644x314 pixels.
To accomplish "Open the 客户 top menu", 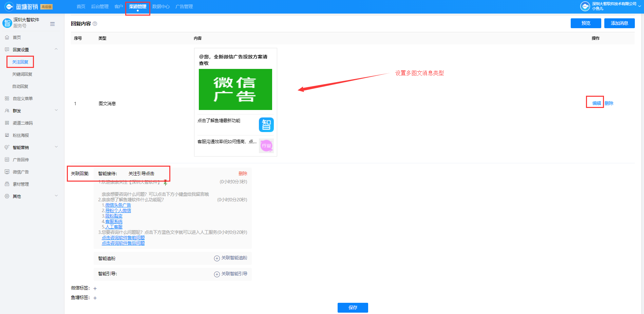I will [x=118, y=6].
